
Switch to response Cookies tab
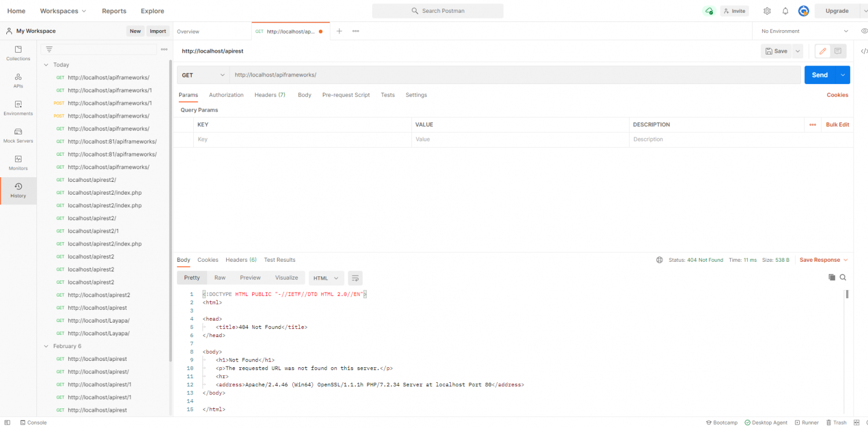pos(208,260)
